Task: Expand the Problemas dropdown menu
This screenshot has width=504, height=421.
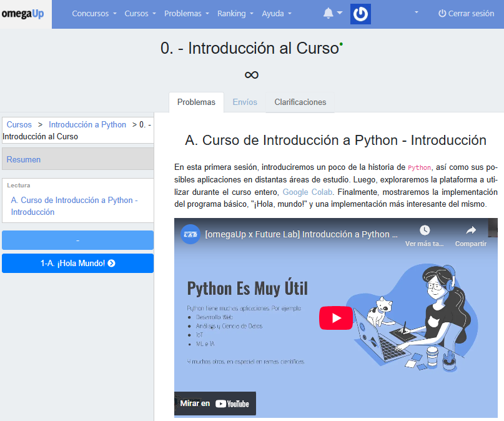Action: click(187, 14)
